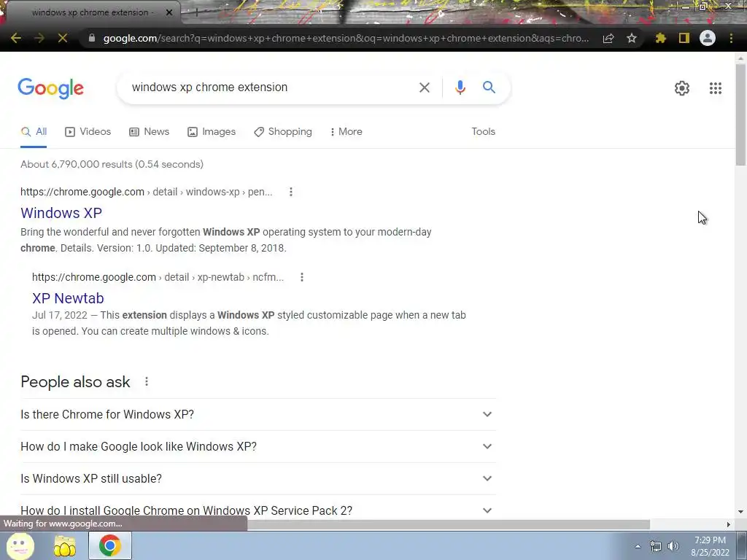
Task: Switch to the Videos tab
Action: (88, 131)
